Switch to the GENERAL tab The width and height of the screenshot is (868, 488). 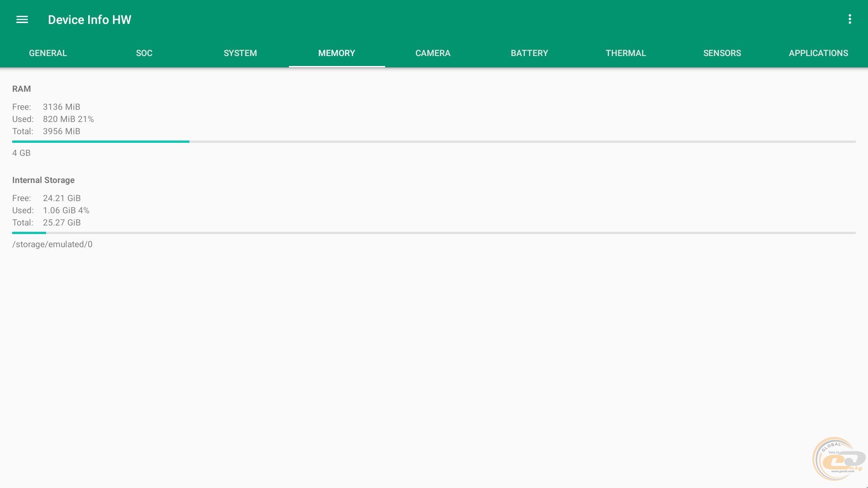coord(48,53)
